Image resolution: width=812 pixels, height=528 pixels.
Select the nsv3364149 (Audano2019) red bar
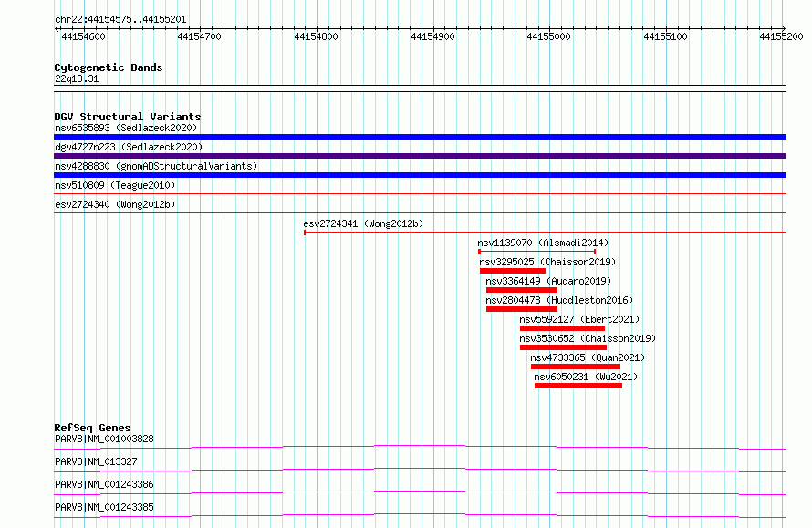coord(522,290)
